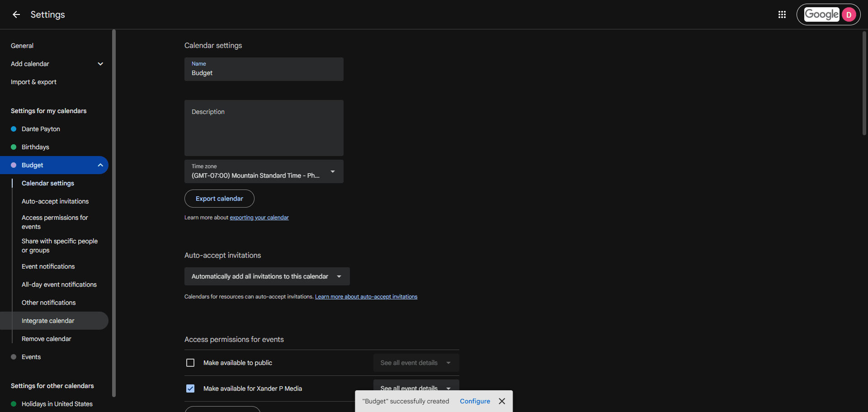Open Xander P Media event details dropdown

(x=416, y=385)
